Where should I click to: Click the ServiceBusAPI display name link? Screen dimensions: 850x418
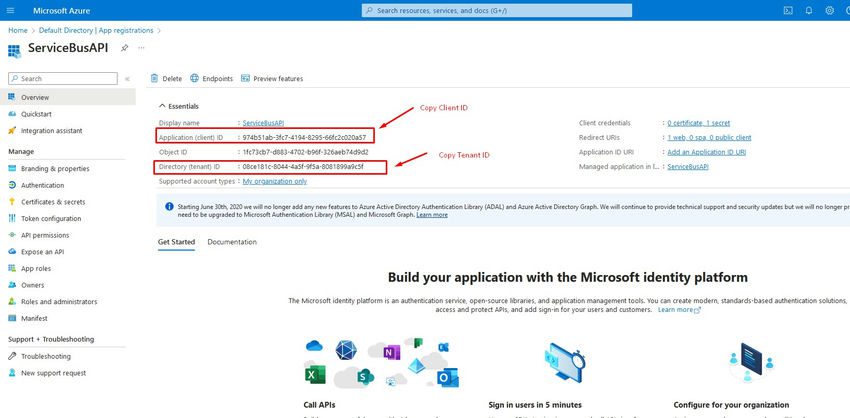point(263,123)
